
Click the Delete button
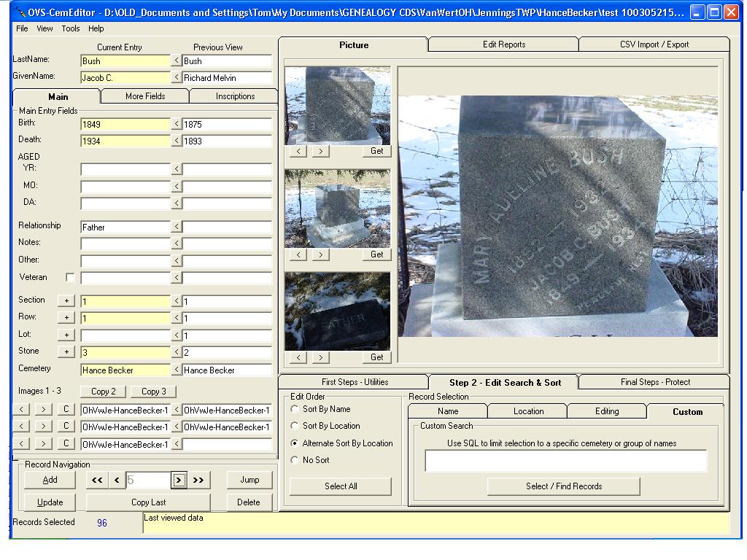(x=249, y=502)
